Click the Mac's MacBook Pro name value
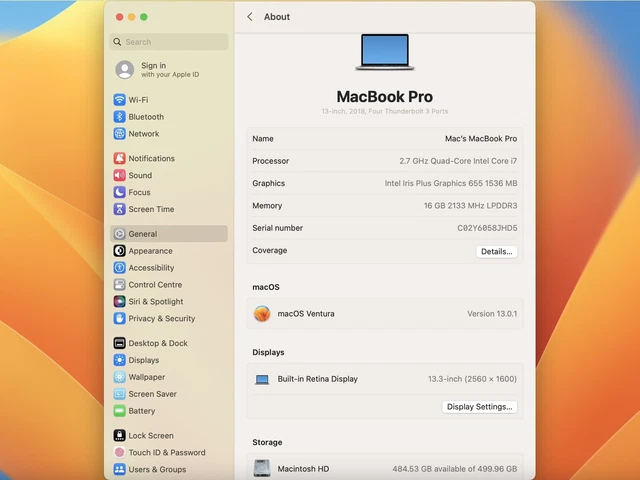Image resolution: width=640 pixels, height=480 pixels. (x=481, y=139)
